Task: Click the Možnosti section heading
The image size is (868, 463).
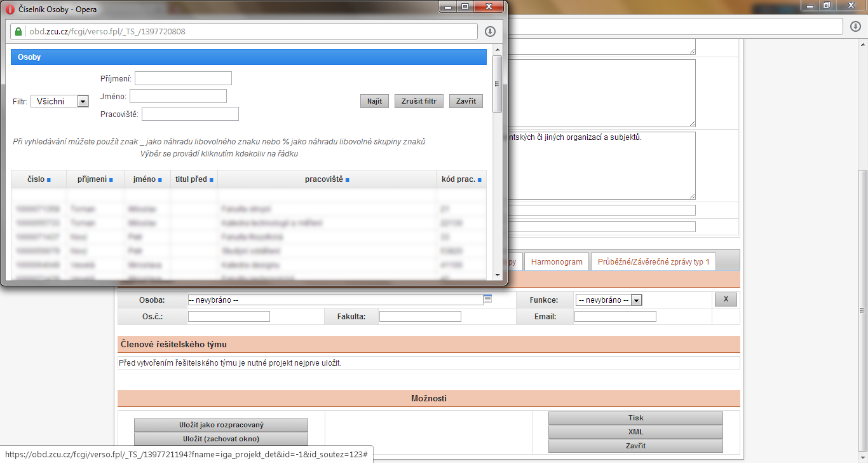Action: click(429, 399)
